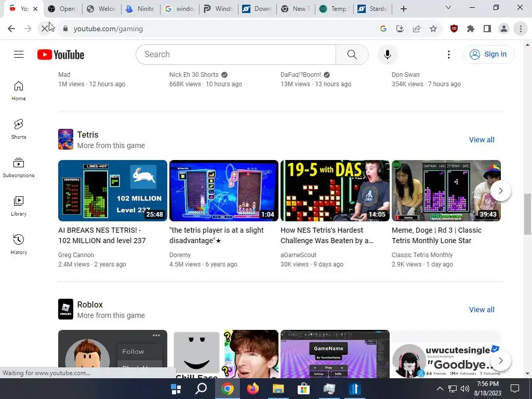Play tetris player slight disadvantage thumbnail
The image size is (532, 399).
pos(223,191)
